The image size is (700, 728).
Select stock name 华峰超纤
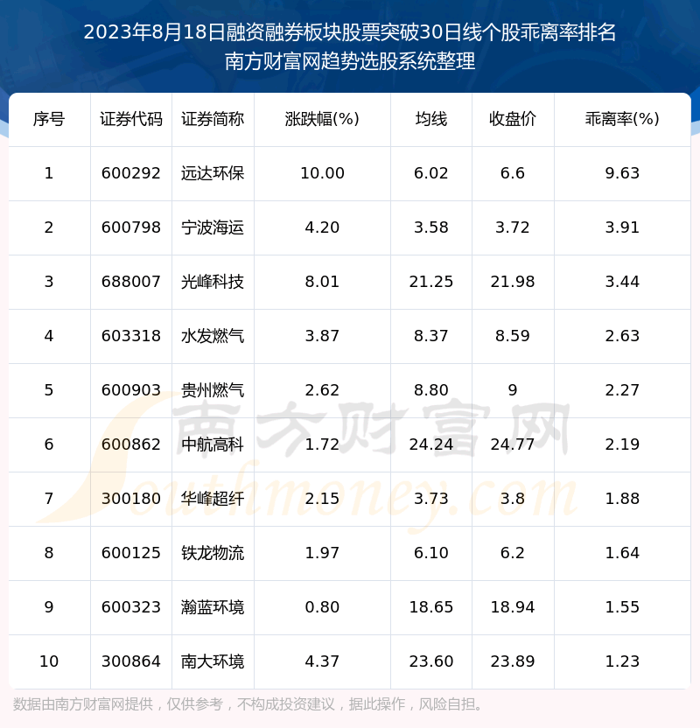213,499
